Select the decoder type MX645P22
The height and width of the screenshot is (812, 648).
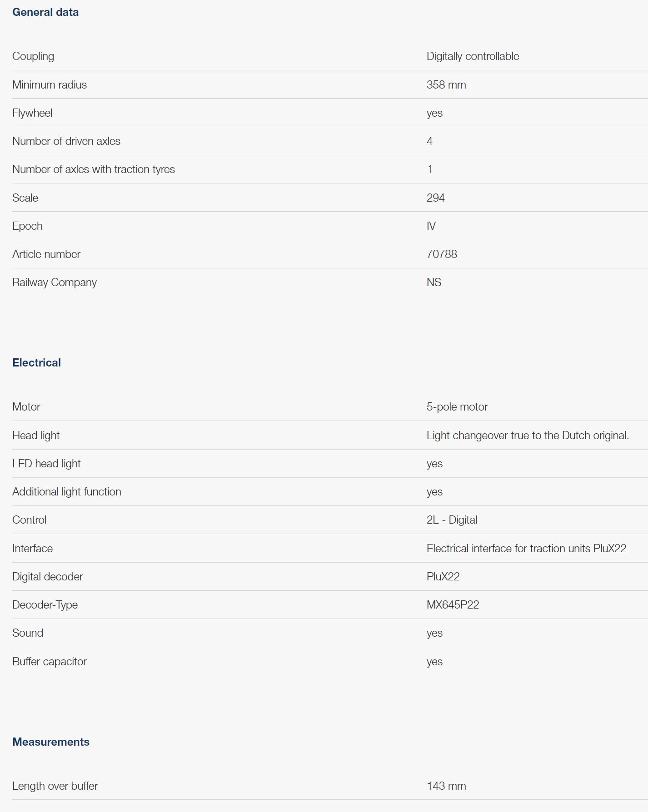[453, 605]
